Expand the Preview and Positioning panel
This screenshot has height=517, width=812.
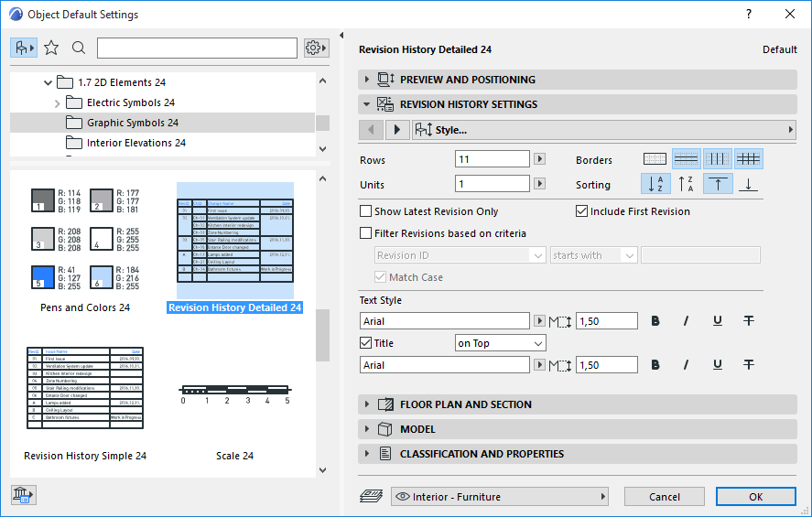467,80
